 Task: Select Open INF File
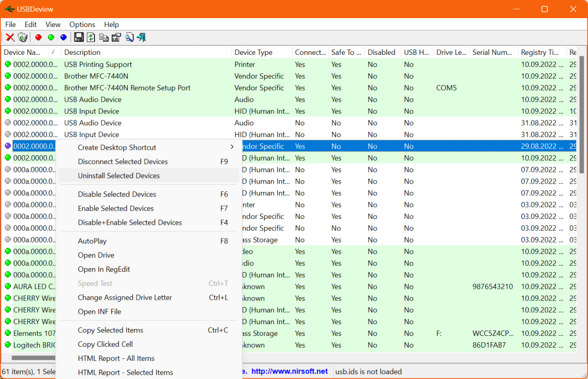(149, 311)
